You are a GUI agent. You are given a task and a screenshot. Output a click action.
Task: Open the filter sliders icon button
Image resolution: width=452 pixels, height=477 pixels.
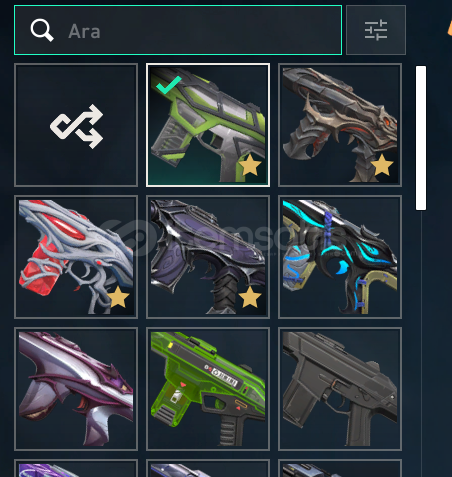point(376,30)
